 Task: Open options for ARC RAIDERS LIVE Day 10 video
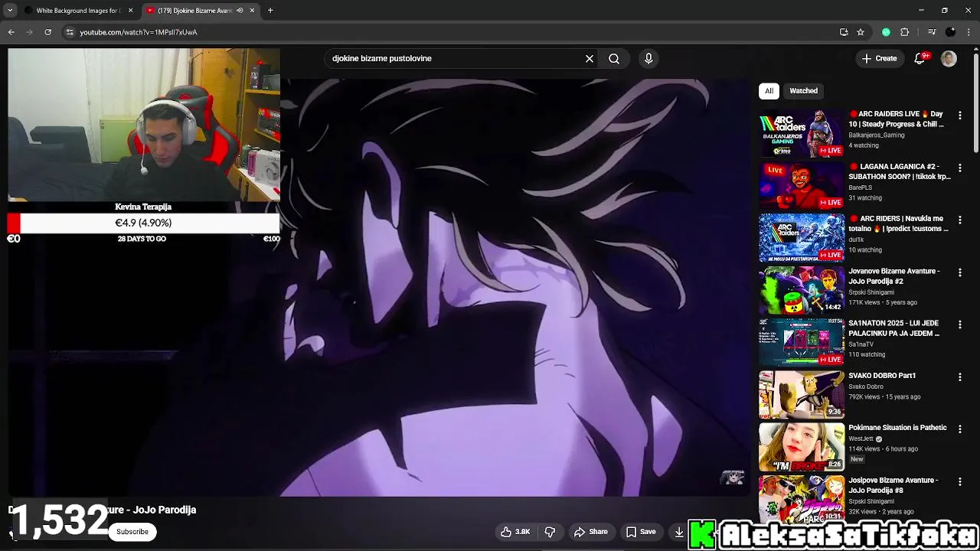(960, 115)
